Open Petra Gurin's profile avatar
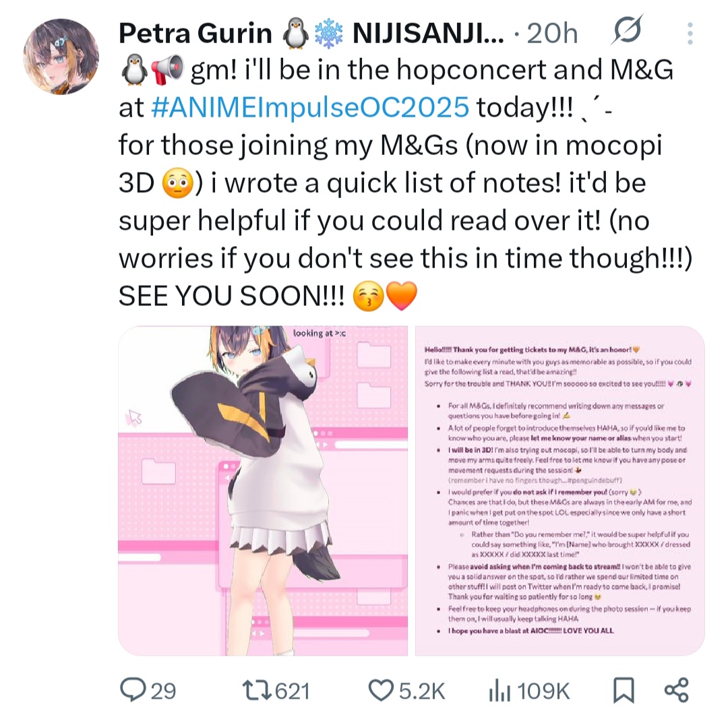Viewport: 728px width, 717px height. click(x=61, y=57)
